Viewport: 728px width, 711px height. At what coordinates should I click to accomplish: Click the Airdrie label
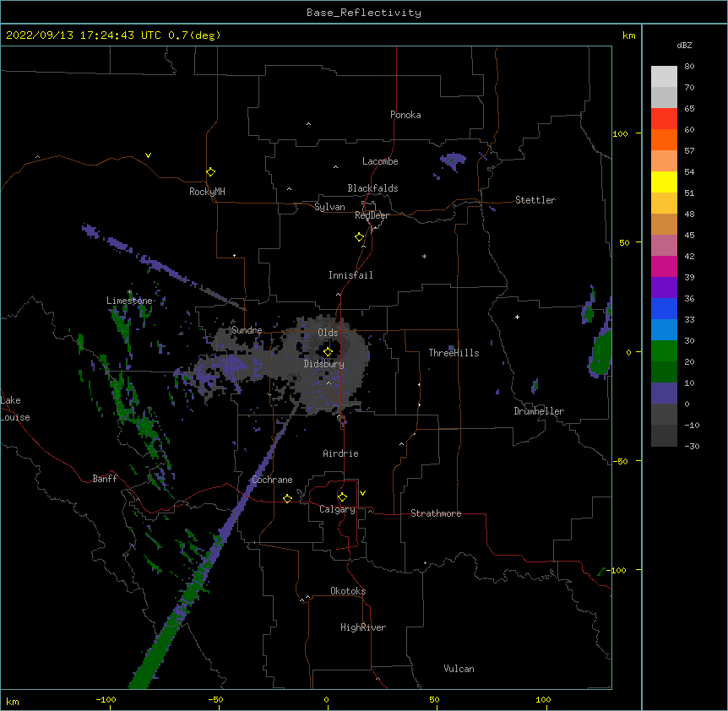pyautogui.click(x=340, y=453)
